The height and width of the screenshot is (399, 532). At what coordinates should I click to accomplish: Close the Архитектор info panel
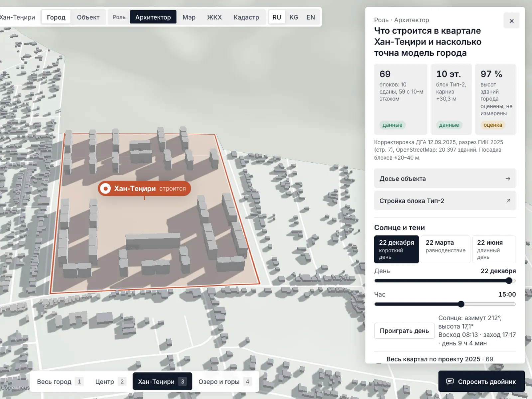[x=511, y=21]
